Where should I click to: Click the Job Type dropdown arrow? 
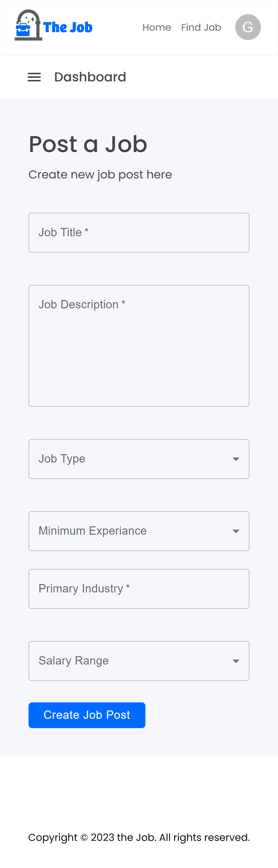236,459
